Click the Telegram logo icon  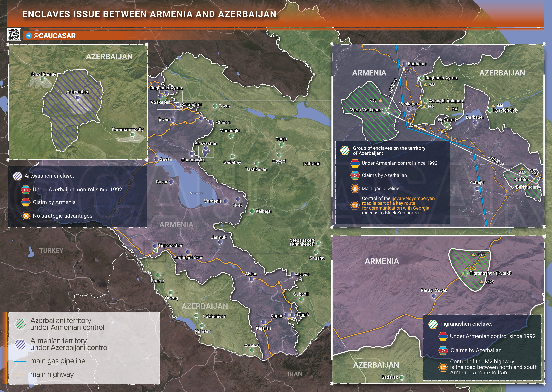pos(29,36)
